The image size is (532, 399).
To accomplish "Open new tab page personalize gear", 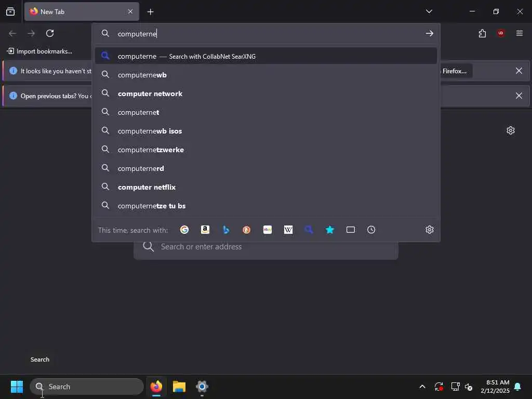I will (x=511, y=130).
